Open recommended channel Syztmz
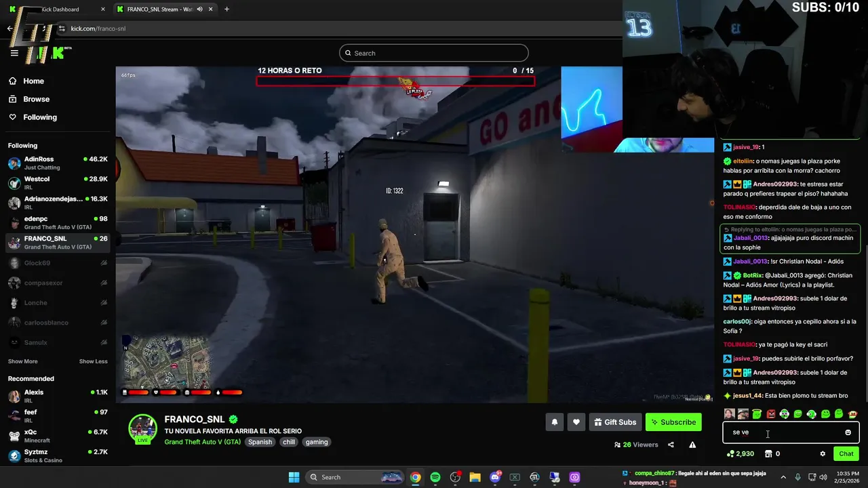Screen dimensions: 868x488 [58, 455]
